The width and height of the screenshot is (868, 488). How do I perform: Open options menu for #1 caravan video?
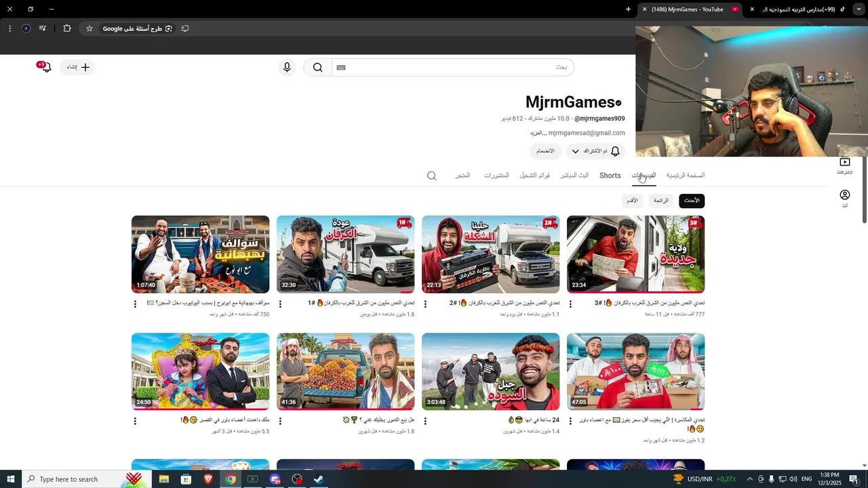[280, 304]
